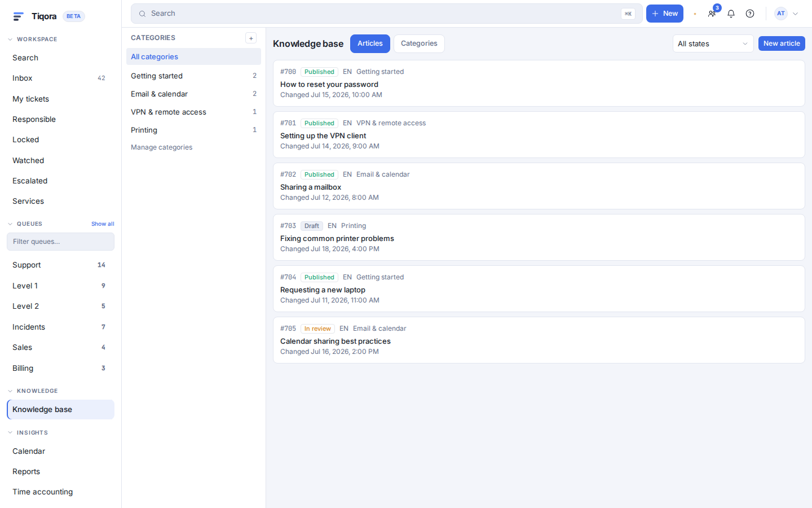812x508 pixels.
Task: Open the Calendar insights page
Action: 60,451
